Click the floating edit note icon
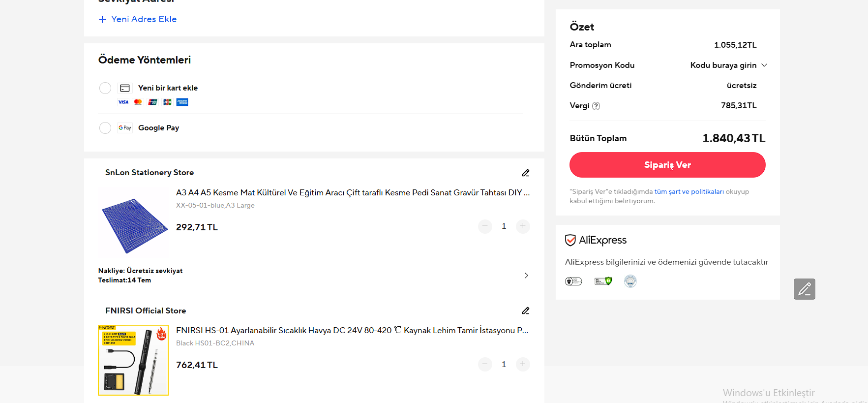The height and width of the screenshot is (403, 868). click(804, 289)
